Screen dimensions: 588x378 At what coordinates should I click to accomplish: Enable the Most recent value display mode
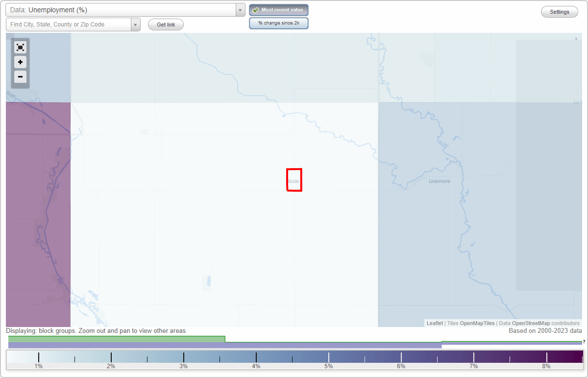pos(279,10)
